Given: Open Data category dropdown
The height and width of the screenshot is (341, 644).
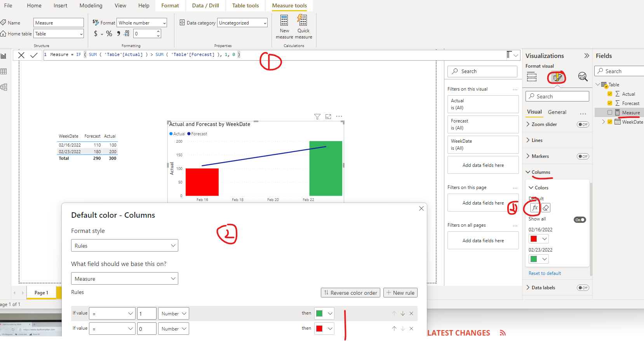Looking at the screenshot, I should point(242,23).
